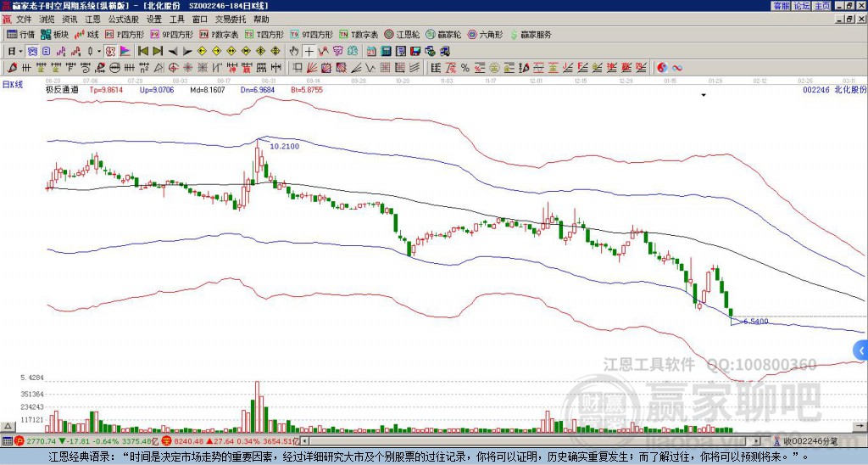Open the T数字表 tool
The image size is (868, 465).
click(x=359, y=35)
